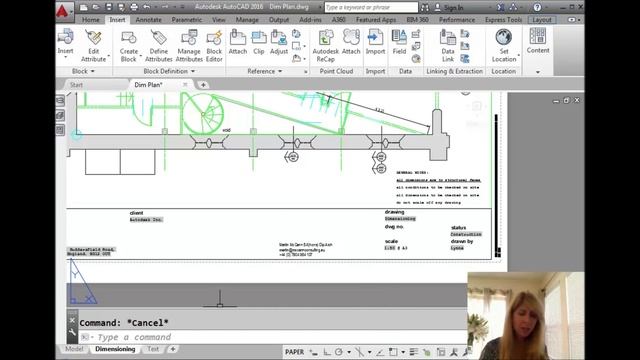Screen dimensions: 640x360
Task: Click the Undo arrow icon
Action: (x=147, y=7)
